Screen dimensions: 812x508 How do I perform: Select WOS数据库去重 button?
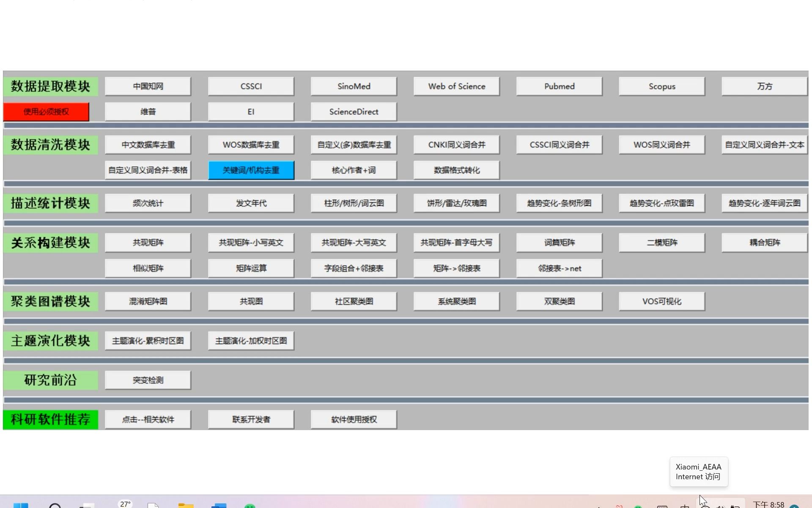251,145
